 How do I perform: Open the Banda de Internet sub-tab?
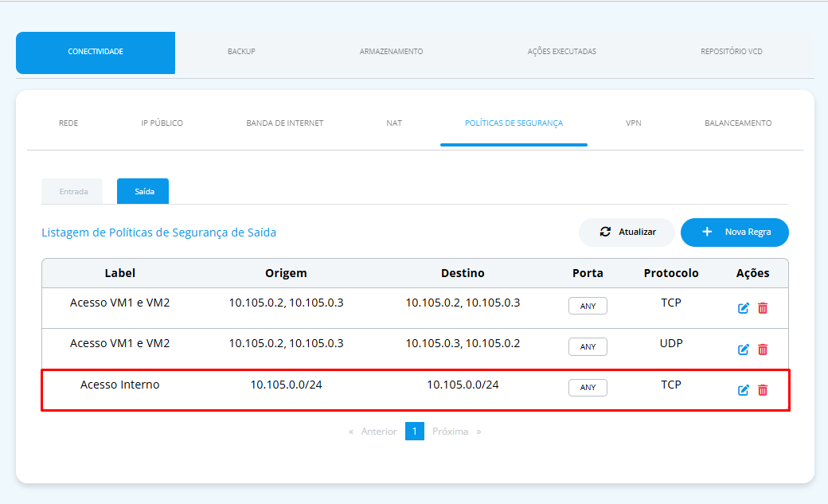pos(285,123)
